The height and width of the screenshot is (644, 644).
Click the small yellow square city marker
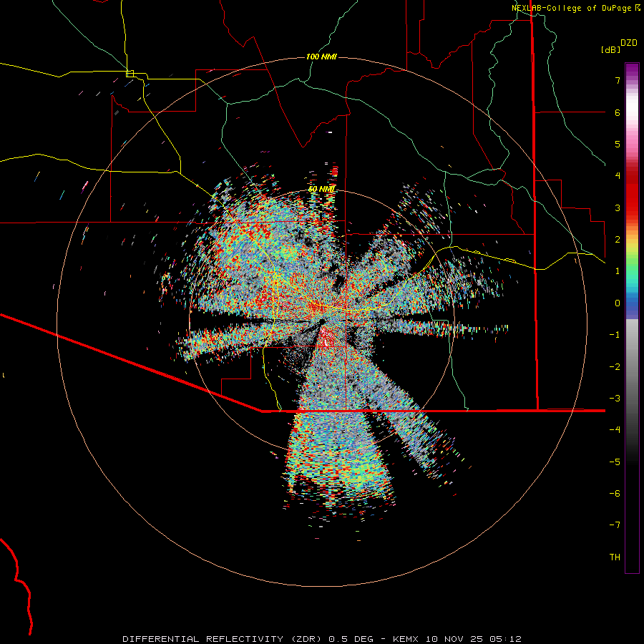130,74
